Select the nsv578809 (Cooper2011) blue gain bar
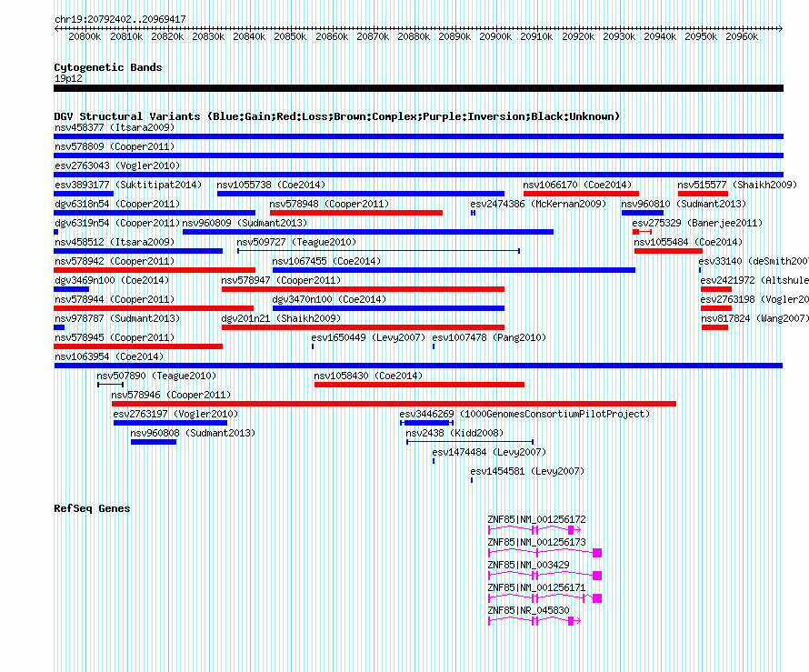The height and width of the screenshot is (672, 809). click(x=418, y=155)
